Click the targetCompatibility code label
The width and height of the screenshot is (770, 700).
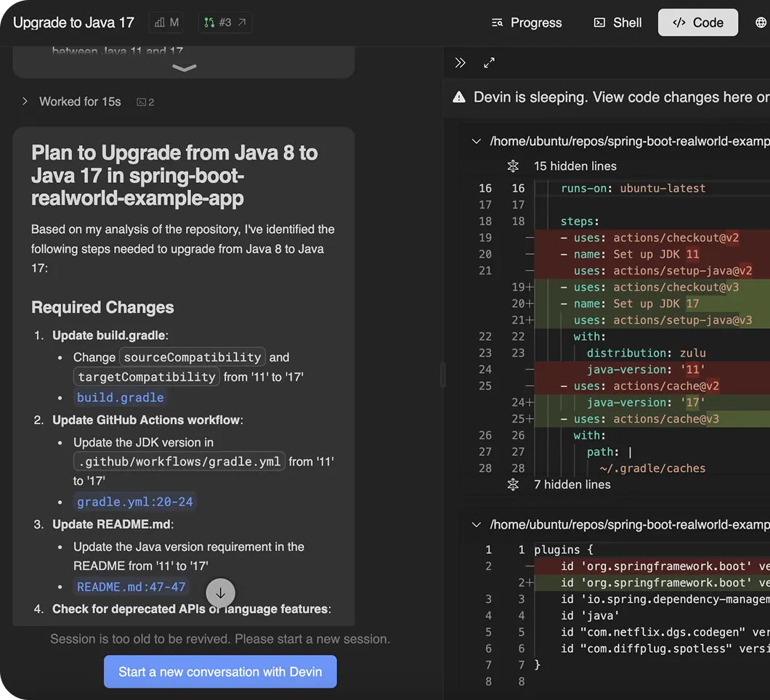tap(147, 377)
